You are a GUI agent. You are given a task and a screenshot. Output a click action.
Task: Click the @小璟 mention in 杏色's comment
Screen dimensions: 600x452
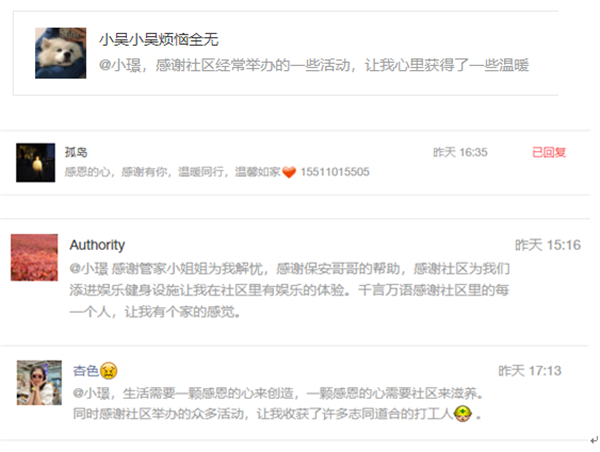coord(91,393)
